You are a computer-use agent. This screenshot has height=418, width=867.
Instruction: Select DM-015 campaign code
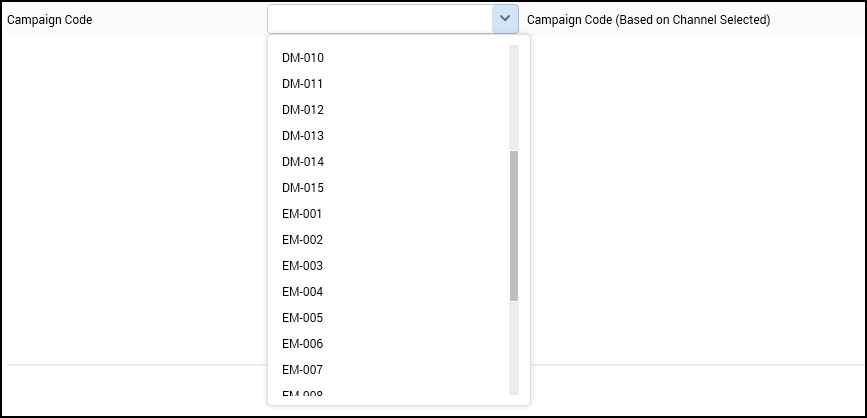pyautogui.click(x=303, y=188)
